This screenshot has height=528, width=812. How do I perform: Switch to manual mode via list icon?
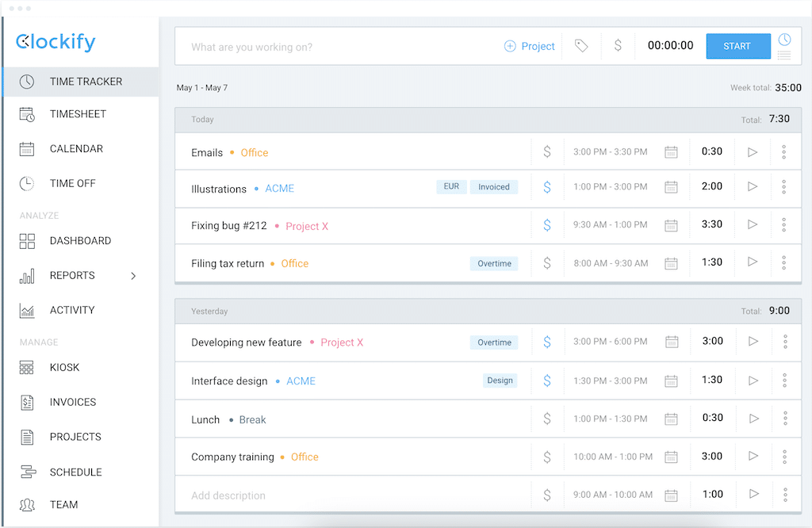coord(784,55)
